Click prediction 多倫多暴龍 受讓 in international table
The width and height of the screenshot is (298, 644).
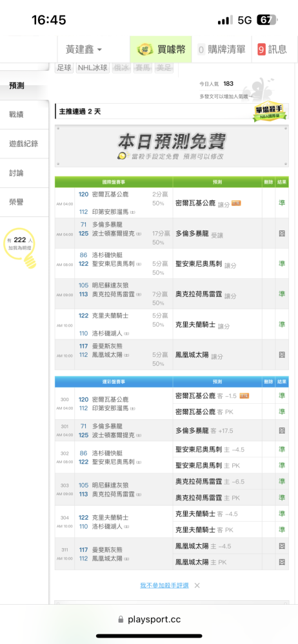[199, 234]
